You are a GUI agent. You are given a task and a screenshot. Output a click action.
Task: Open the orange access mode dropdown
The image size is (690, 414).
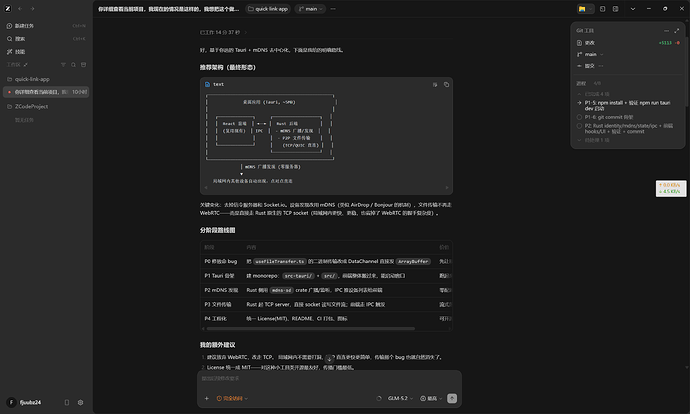coord(232,399)
